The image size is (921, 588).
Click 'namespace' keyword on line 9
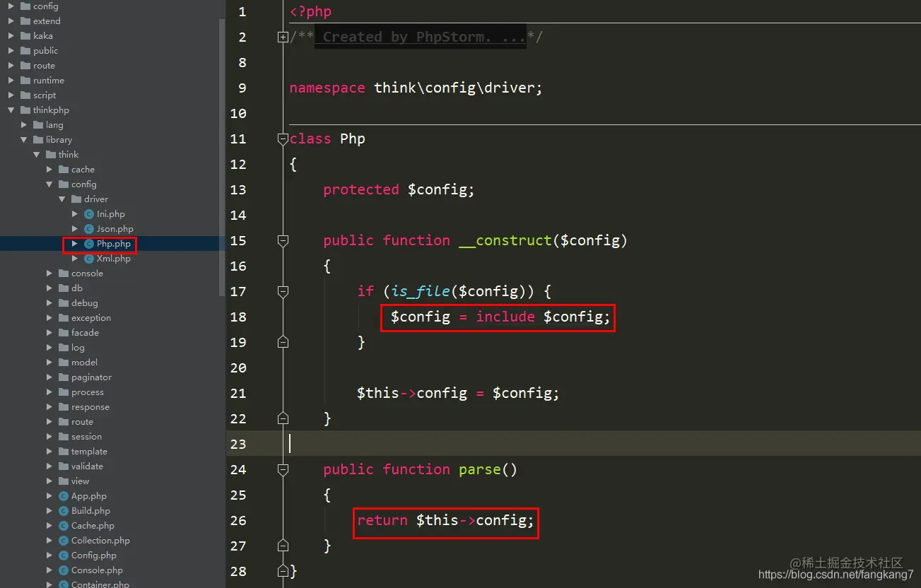coord(327,88)
